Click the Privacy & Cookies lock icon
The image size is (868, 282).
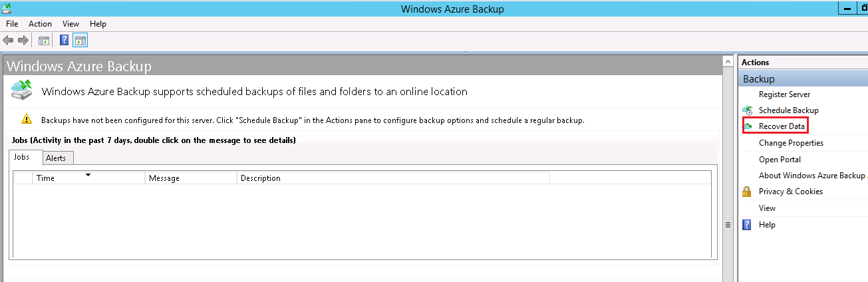[747, 192]
